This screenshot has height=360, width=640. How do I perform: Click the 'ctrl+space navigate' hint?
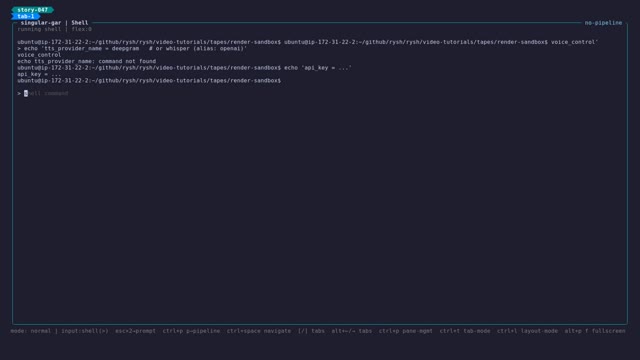click(259, 331)
